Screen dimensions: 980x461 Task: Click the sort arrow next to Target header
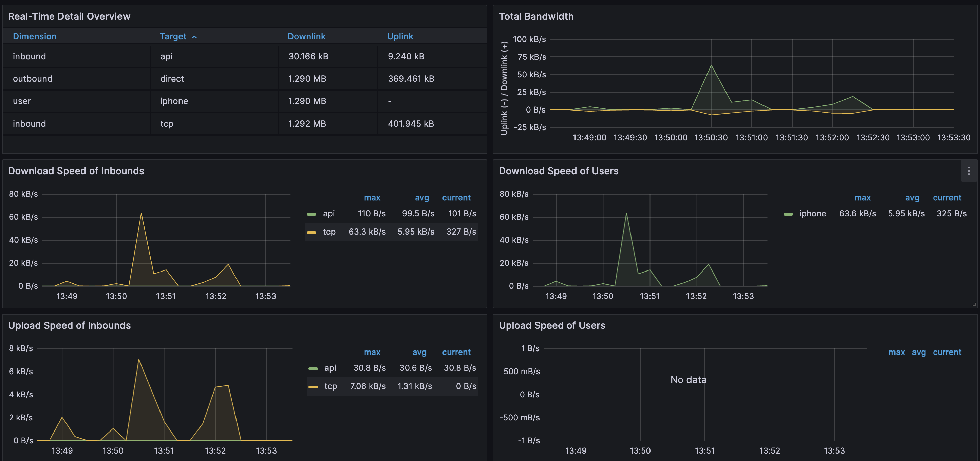click(195, 37)
